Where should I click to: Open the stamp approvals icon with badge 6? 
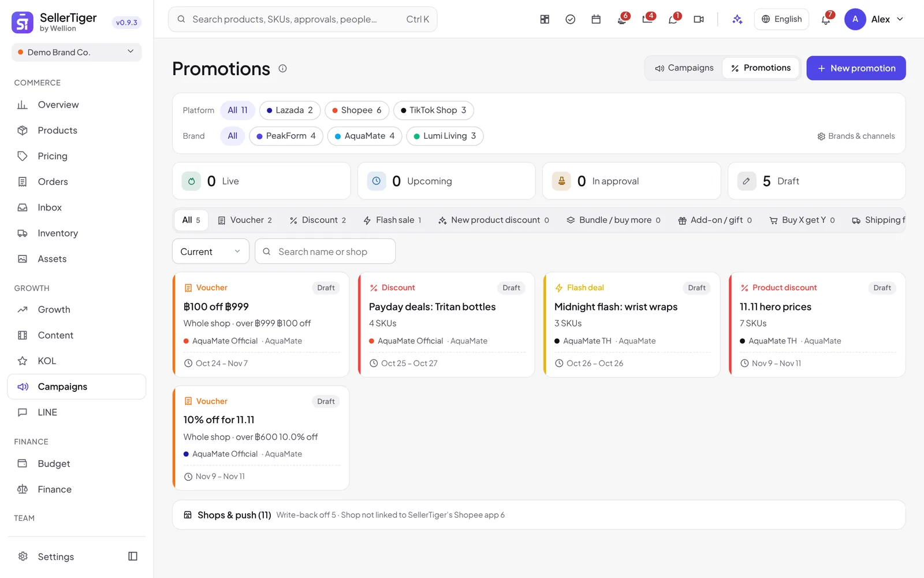click(x=622, y=19)
